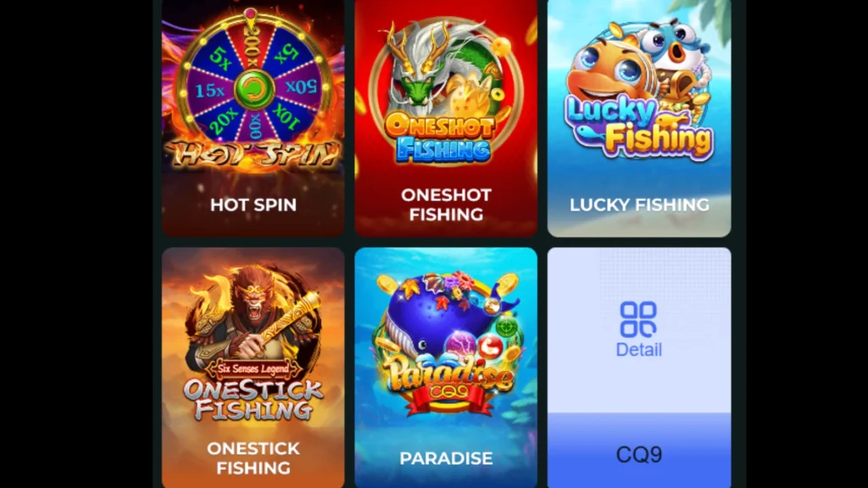Click the blue CQ9 provider bar
Screen dimensions: 868x488
pos(639,451)
